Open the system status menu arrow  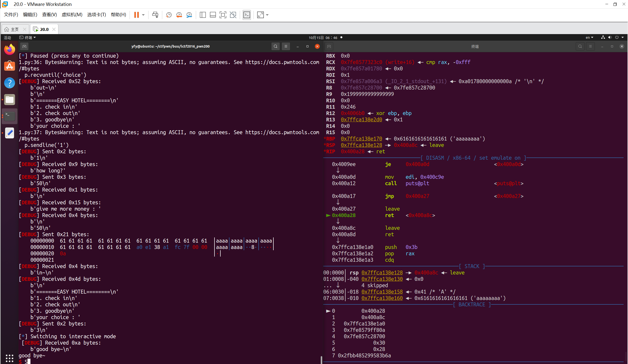click(x=623, y=38)
